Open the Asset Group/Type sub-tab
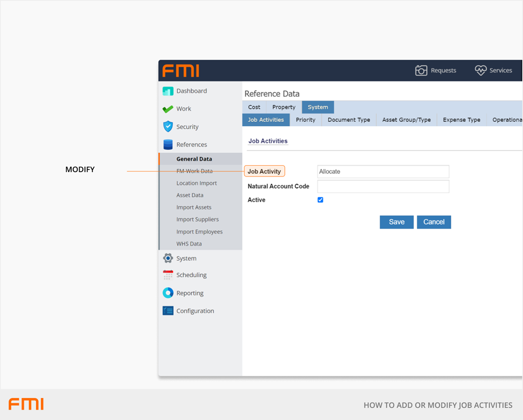The image size is (523, 420). (x=406, y=120)
